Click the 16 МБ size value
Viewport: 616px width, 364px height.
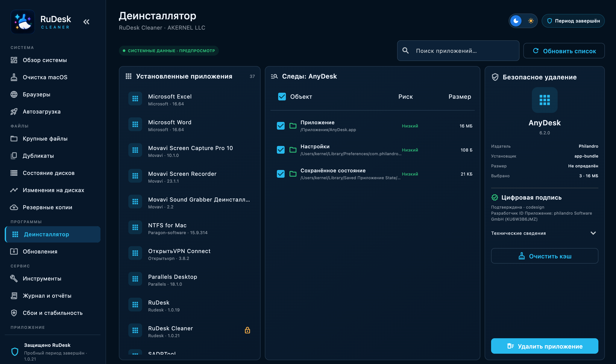pos(466,126)
